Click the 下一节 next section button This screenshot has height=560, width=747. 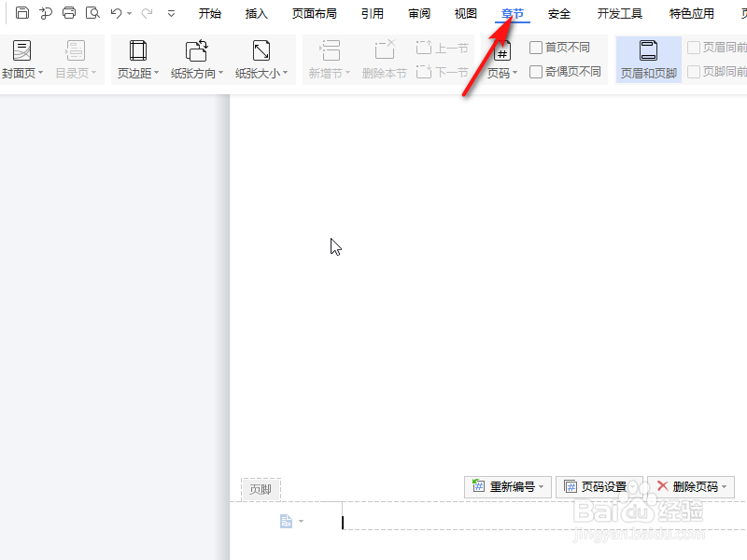pyautogui.click(x=443, y=72)
